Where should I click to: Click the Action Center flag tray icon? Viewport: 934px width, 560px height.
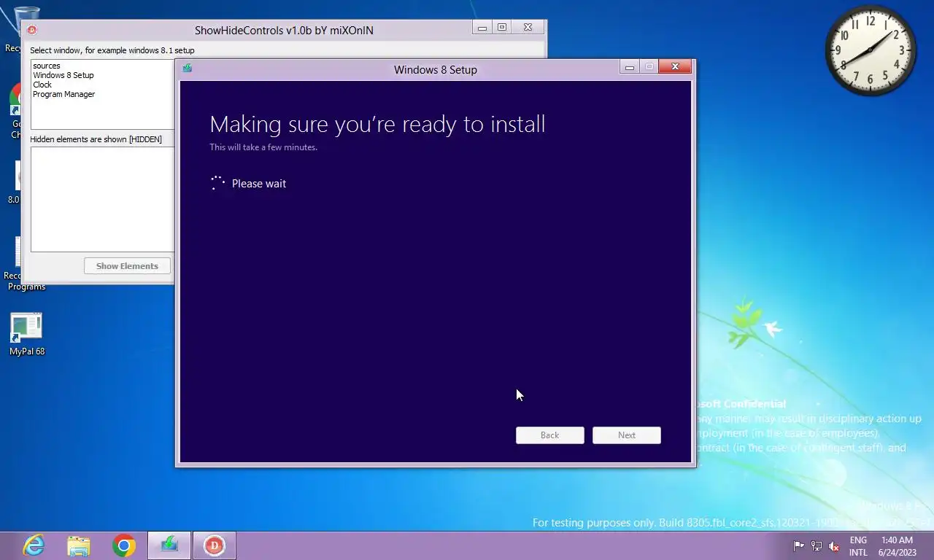point(799,546)
